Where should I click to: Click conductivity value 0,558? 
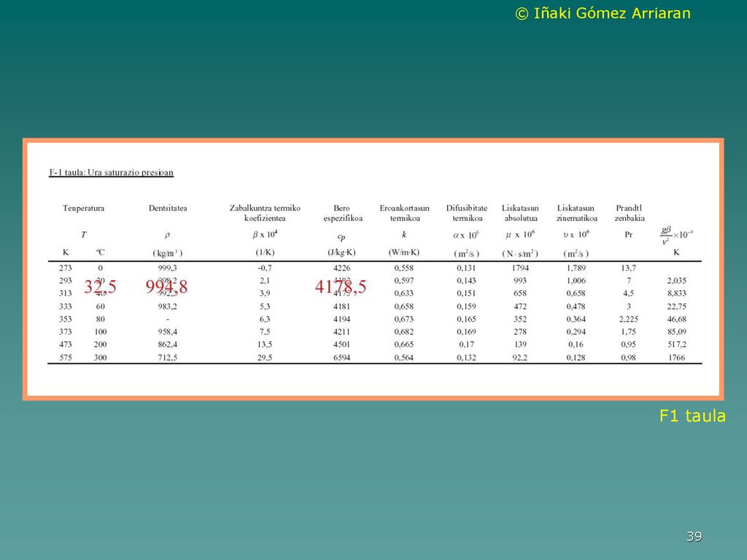[x=404, y=268]
